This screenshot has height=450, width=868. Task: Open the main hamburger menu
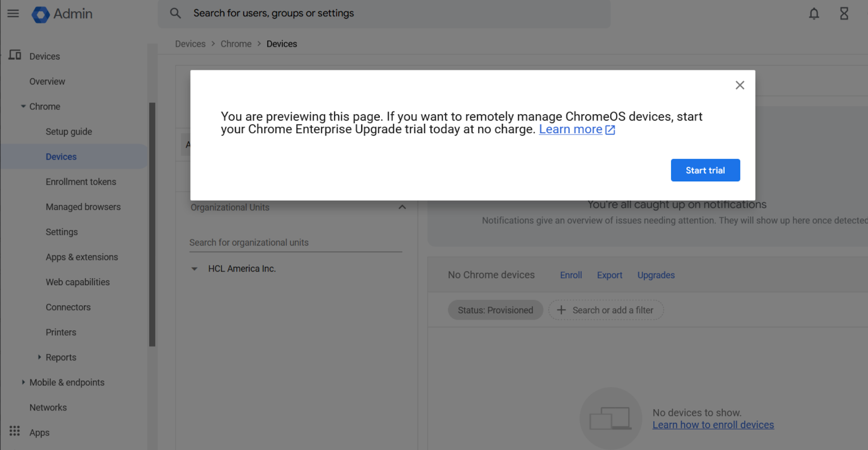click(13, 14)
